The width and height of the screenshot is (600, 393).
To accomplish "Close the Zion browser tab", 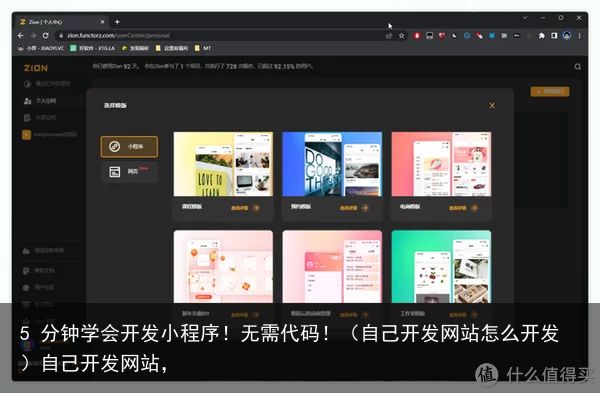I will tap(102, 22).
